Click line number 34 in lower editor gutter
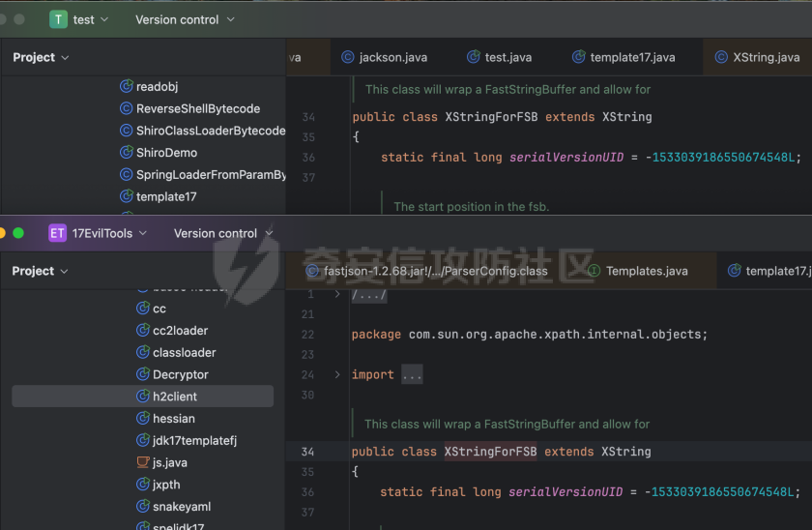This screenshot has height=530, width=812. [307, 452]
